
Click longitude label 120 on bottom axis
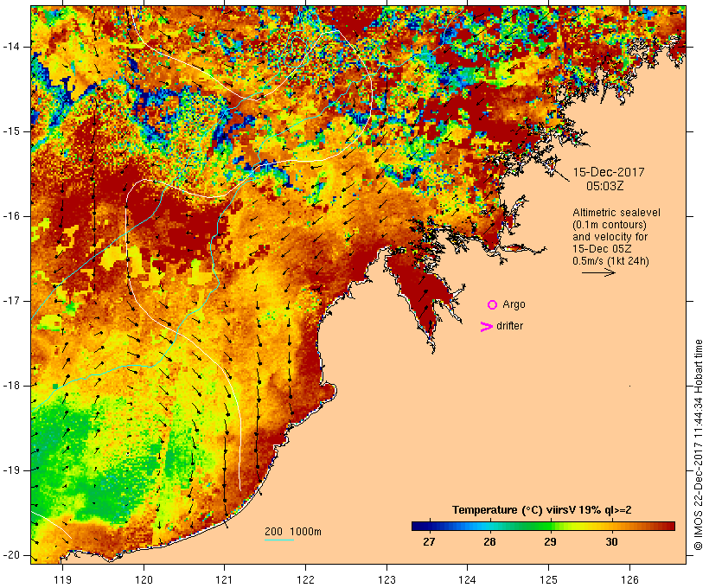(x=144, y=579)
